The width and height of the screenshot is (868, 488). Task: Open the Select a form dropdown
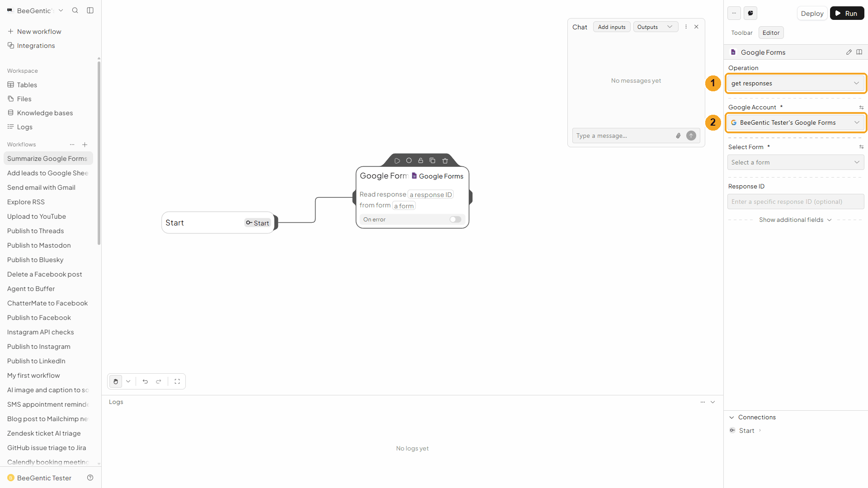pos(796,162)
